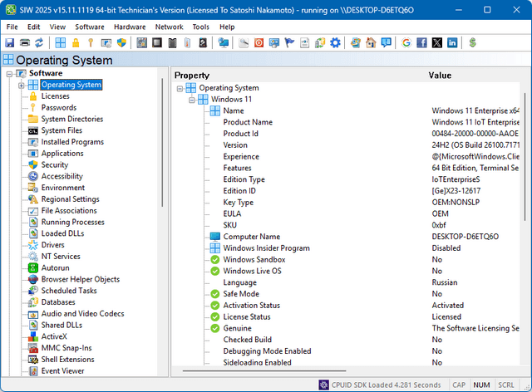
Task: Select the Windows Insider Program row
Action: (266, 248)
